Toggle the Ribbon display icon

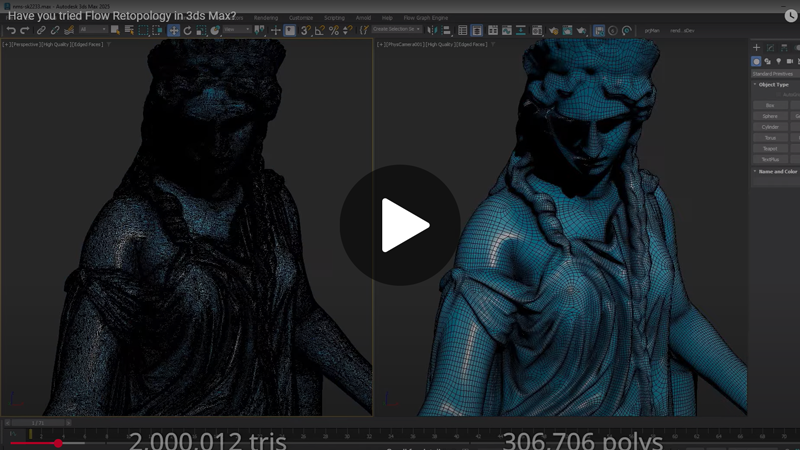tap(492, 31)
